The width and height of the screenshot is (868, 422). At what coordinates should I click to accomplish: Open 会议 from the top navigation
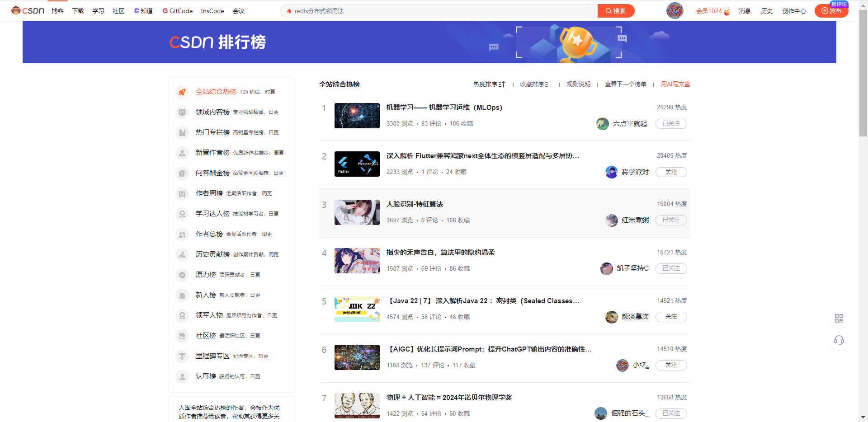[239, 11]
